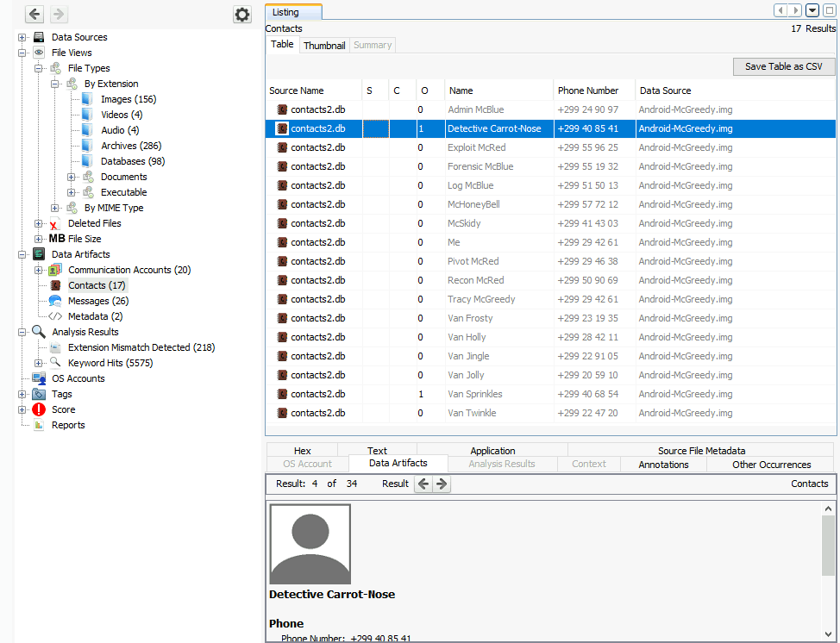Click the Archives file type icon
Viewport: 840px width, 643px height.
coord(87,146)
